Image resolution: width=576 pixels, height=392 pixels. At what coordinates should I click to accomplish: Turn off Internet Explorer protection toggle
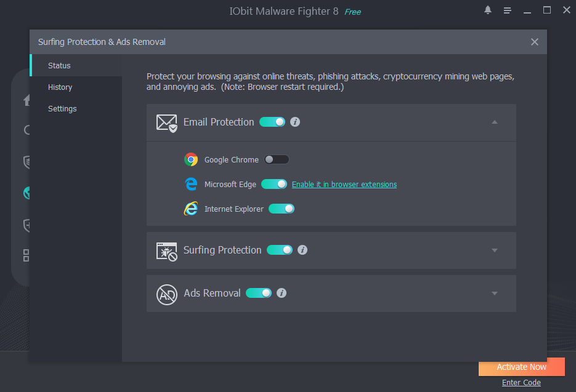(282, 209)
